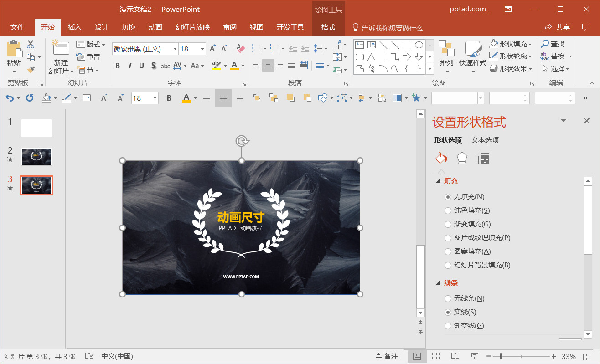Select slide 2 thumbnail
Screen dimensions: 600x364
(x=36, y=157)
